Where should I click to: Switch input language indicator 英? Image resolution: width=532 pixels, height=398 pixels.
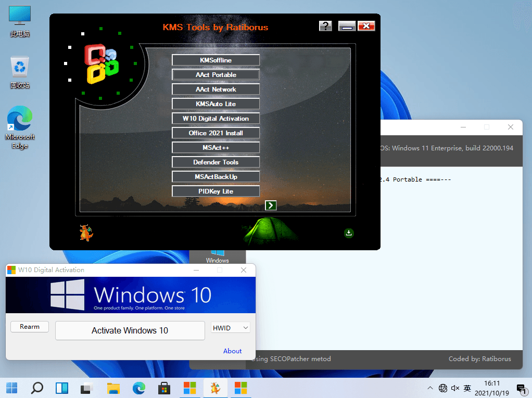467,388
